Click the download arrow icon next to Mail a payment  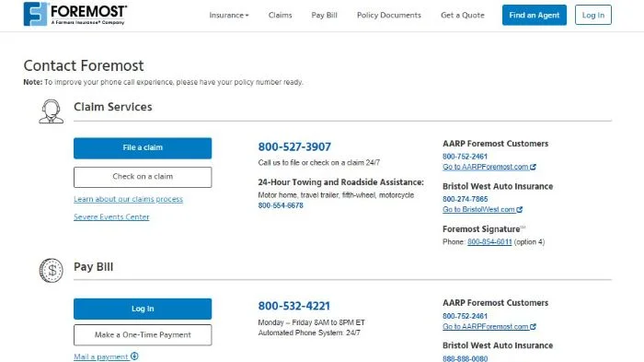point(134,356)
